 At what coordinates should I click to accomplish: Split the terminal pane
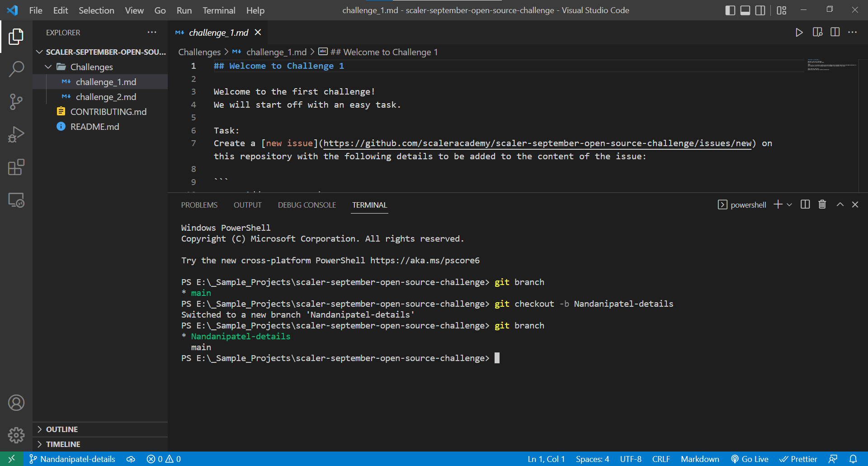point(805,204)
